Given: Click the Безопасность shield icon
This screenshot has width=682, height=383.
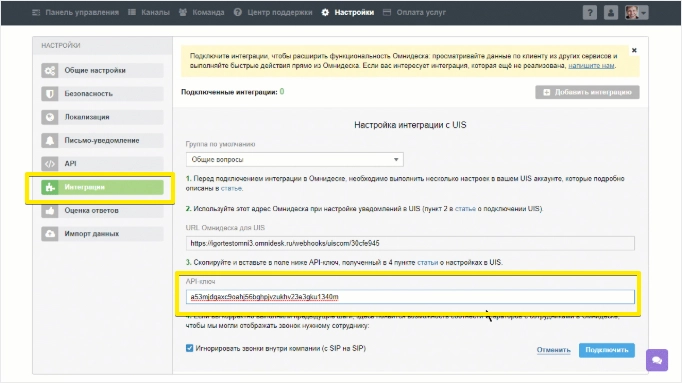Looking at the screenshot, I should [50, 93].
